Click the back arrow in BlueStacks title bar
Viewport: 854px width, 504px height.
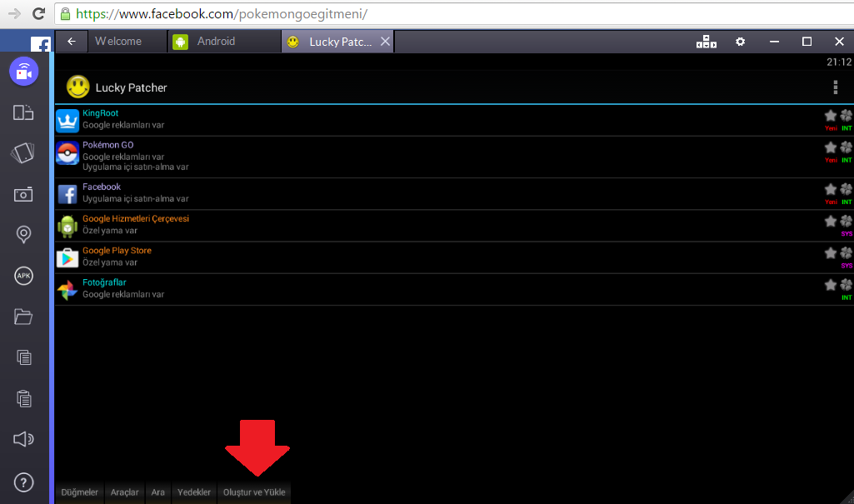(x=72, y=42)
